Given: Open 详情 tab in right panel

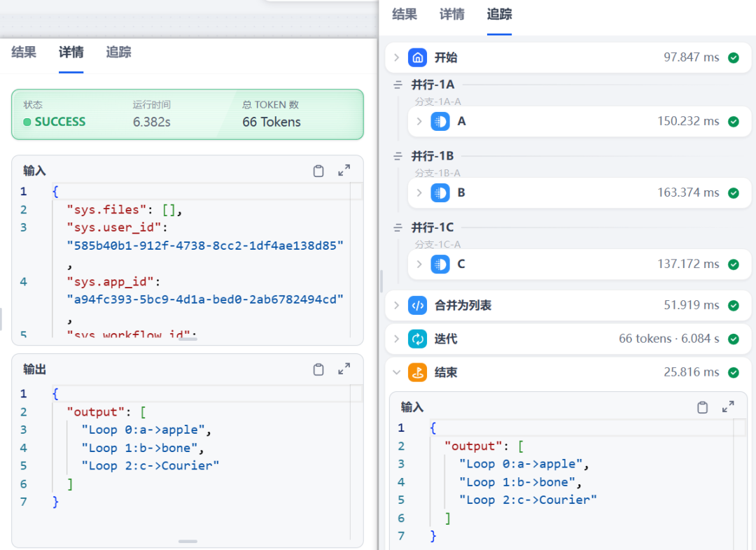Looking at the screenshot, I should (451, 14).
